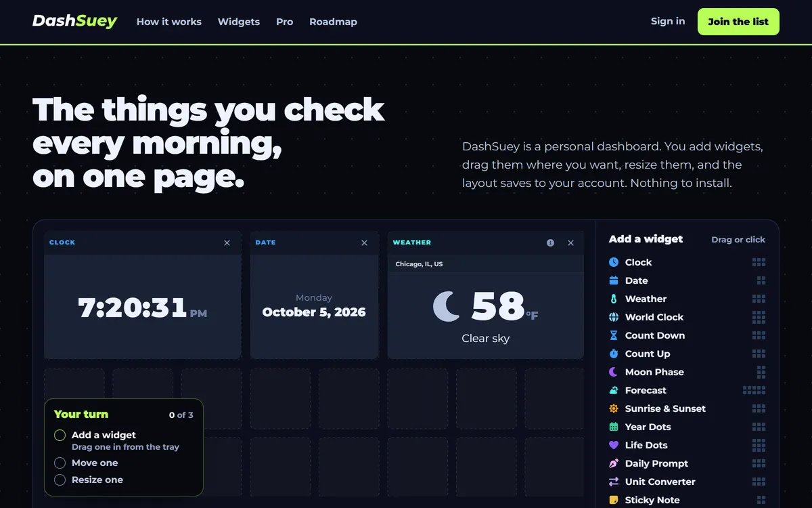This screenshot has height=508, width=812.
Task: Open the Weather widget info icon
Action: tap(550, 242)
